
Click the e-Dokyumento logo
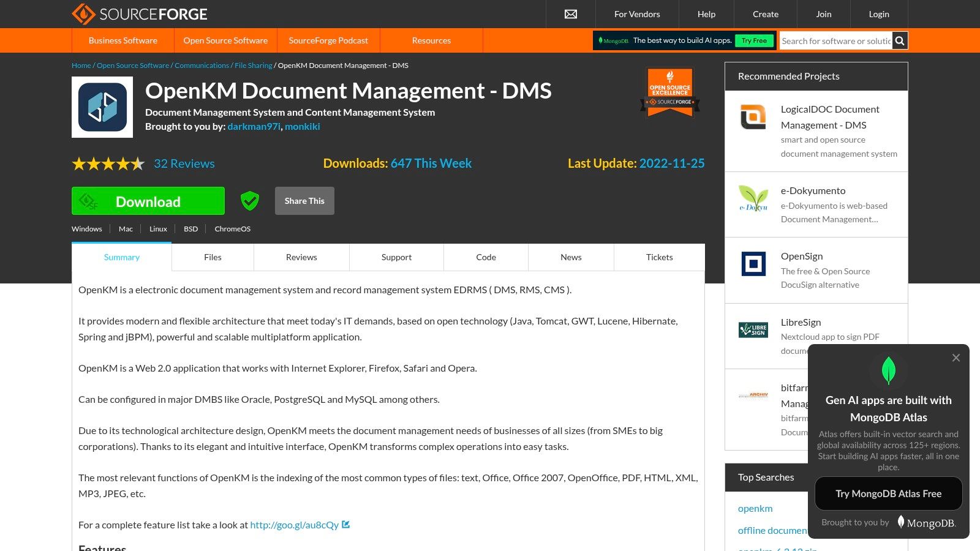pyautogui.click(x=753, y=199)
